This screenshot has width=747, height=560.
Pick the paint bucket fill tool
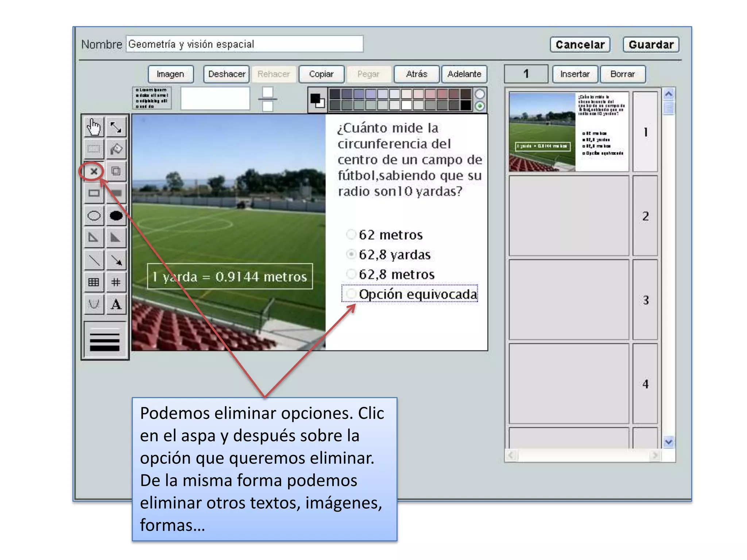click(x=116, y=149)
